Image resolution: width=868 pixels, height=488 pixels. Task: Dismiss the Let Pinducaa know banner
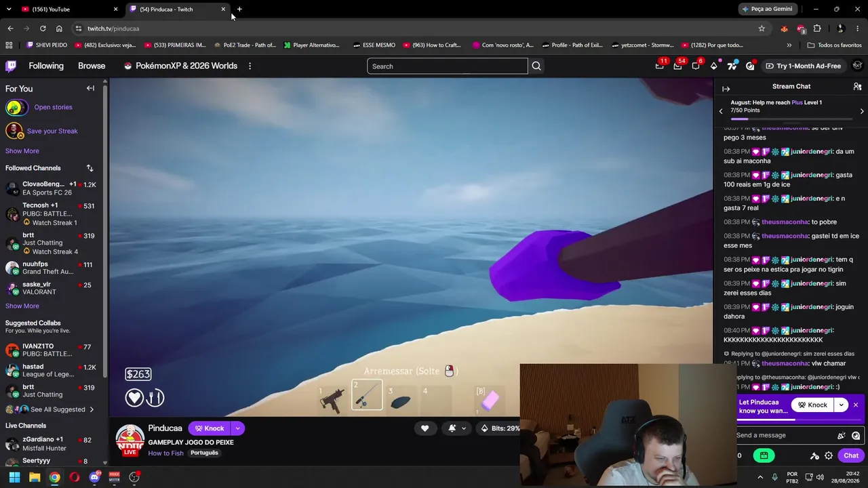856,405
